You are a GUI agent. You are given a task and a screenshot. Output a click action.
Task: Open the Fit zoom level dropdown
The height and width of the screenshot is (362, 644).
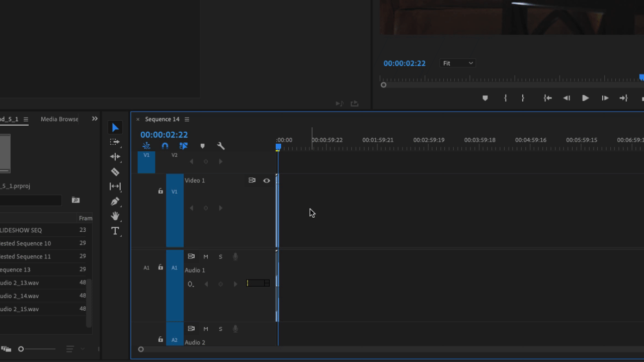point(457,63)
